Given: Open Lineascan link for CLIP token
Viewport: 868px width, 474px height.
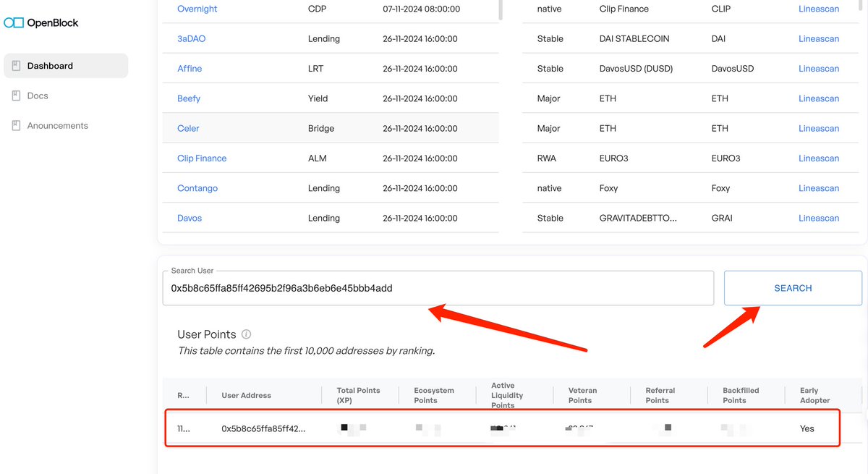Looking at the screenshot, I should [x=819, y=9].
